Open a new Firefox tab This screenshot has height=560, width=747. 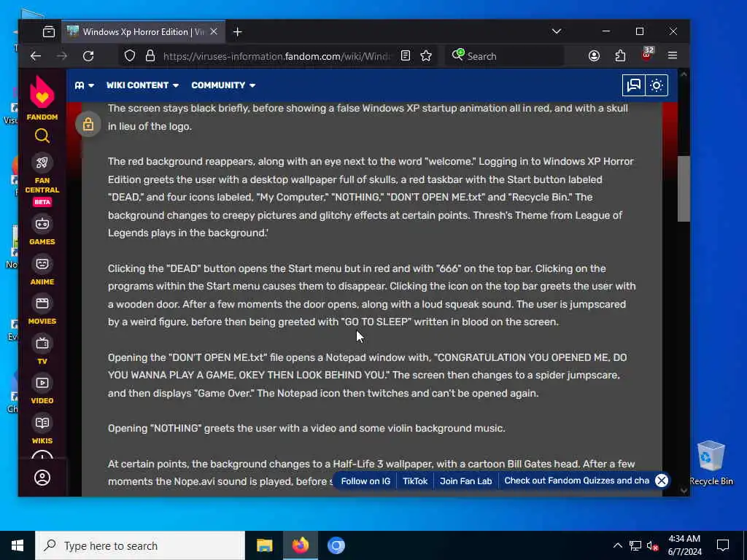coord(238,32)
